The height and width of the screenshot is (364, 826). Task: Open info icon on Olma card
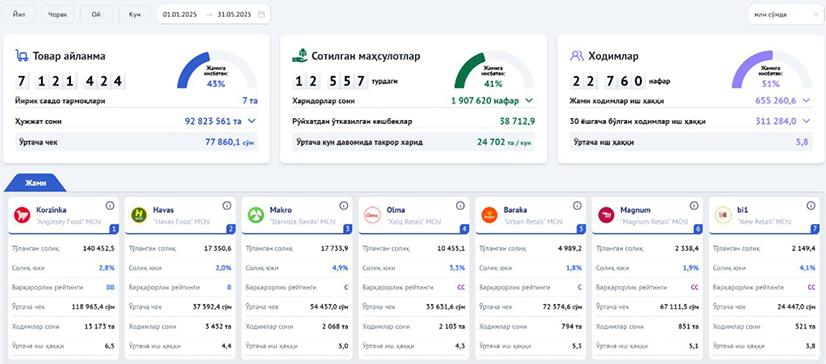click(460, 205)
